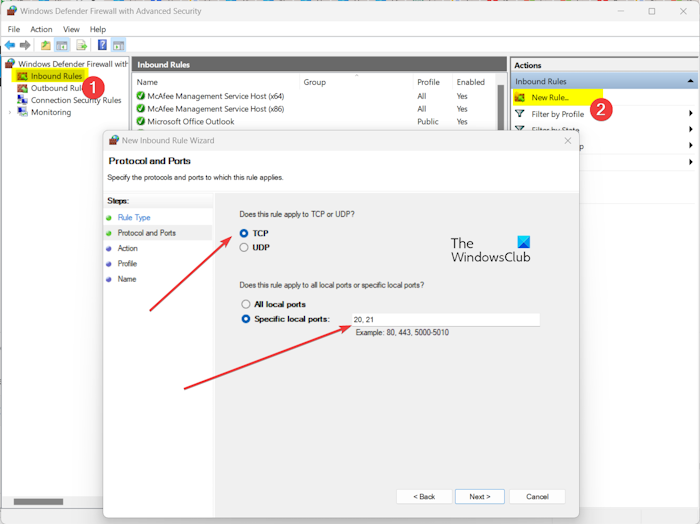The width and height of the screenshot is (700, 524).
Task: Cancel the New Inbound Rule Wizard
Action: coord(537,497)
